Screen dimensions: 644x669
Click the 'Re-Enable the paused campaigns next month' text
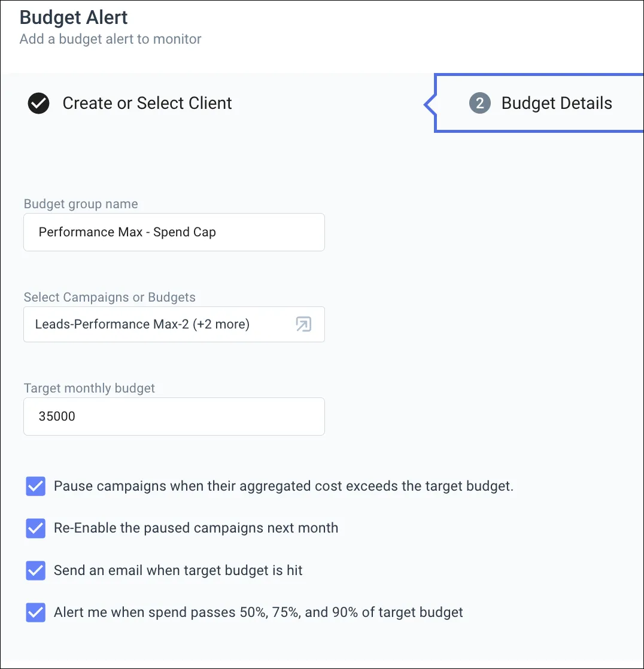coord(196,528)
